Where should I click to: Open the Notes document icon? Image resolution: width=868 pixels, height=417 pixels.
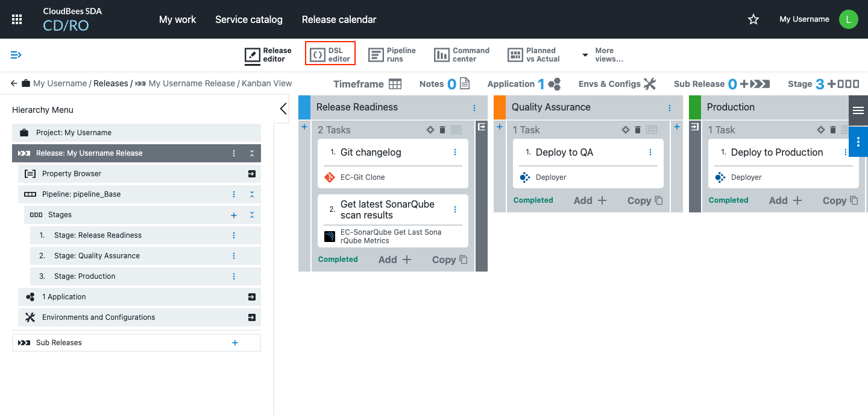tap(465, 84)
